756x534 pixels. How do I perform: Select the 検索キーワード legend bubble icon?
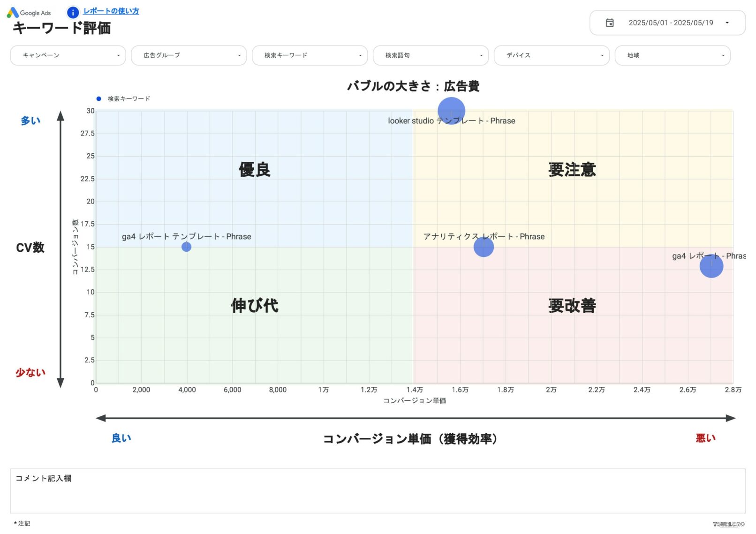click(x=98, y=98)
